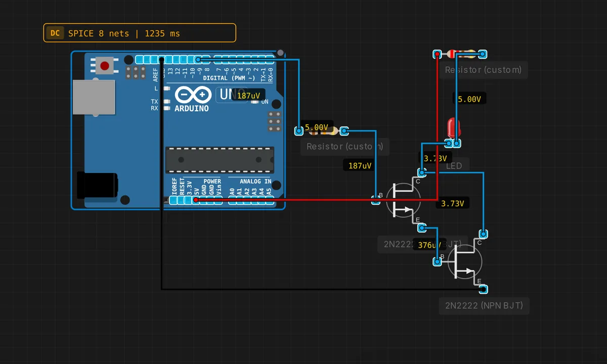Viewport: 607px width, 364px height.
Task: Click the upper transistor's collector pin C
Action: pos(422,173)
